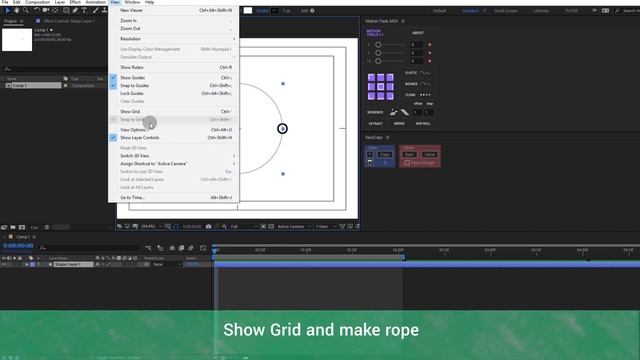Image resolution: width=640 pixels, height=360 pixels.
Task: Click the Bounce curve icon in Motion Tools
Action: click(x=425, y=84)
